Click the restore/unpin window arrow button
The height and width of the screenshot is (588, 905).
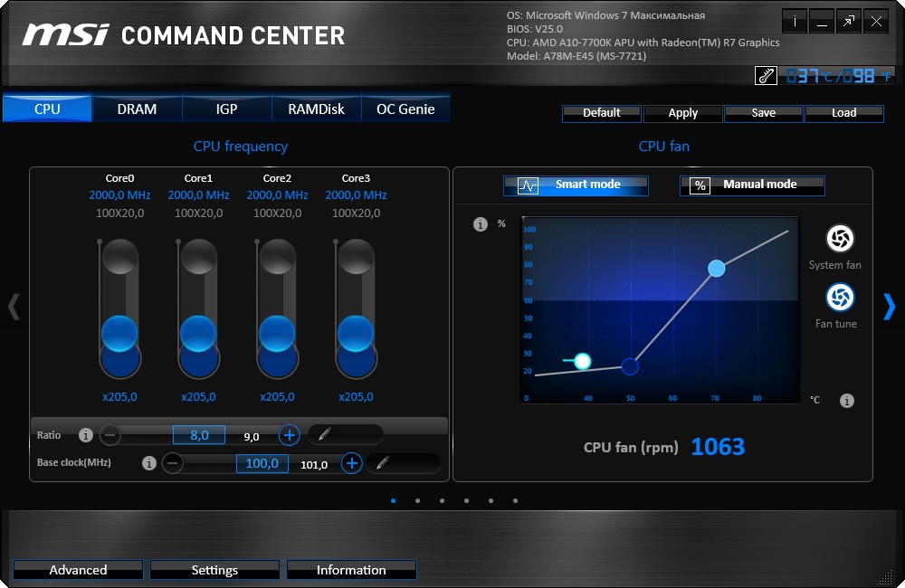[x=849, y=22]
